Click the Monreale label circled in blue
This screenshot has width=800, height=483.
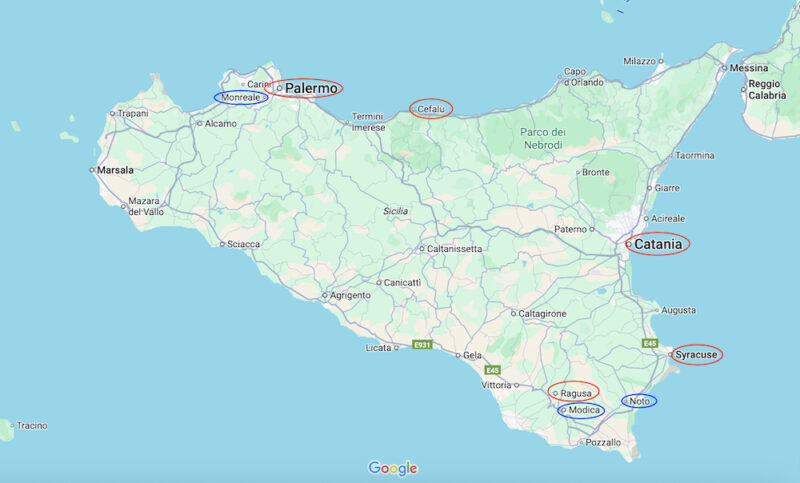pyautogui.click(x=242, y=98)
